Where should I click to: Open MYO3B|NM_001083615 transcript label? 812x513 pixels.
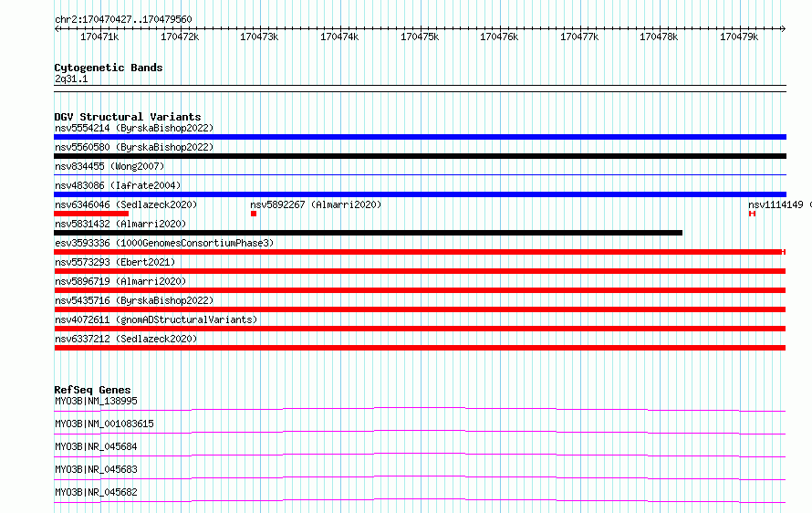(104, 424)
